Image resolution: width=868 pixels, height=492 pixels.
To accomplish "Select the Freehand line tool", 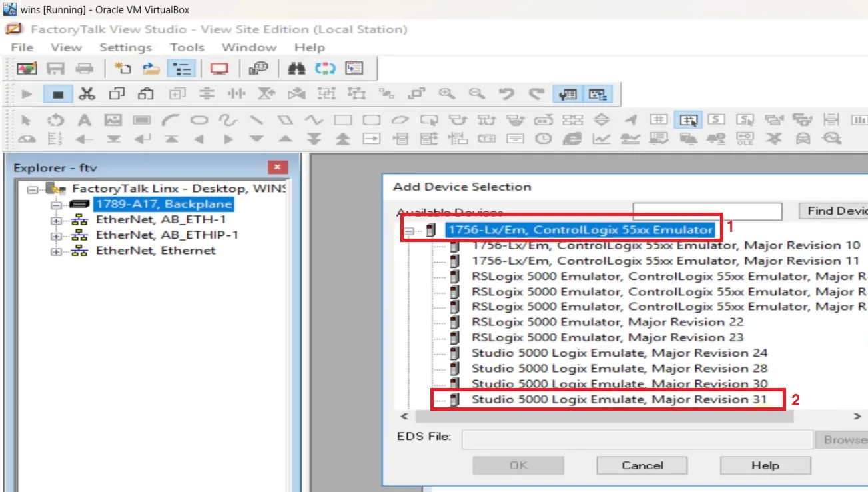I will coord(227,121).
